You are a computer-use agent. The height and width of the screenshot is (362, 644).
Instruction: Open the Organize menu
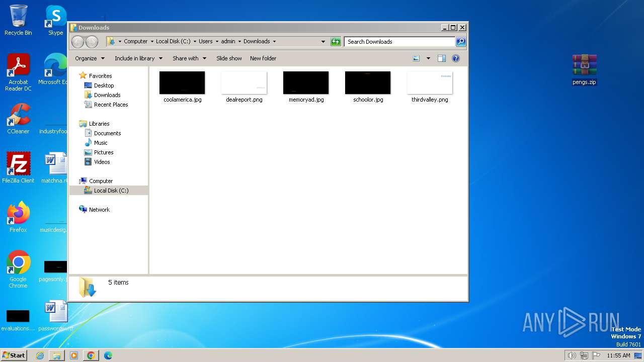(90, 58)
